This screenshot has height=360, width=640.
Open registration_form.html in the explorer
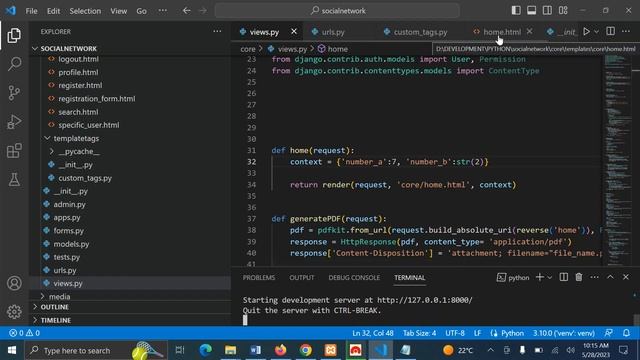point(96,99)
